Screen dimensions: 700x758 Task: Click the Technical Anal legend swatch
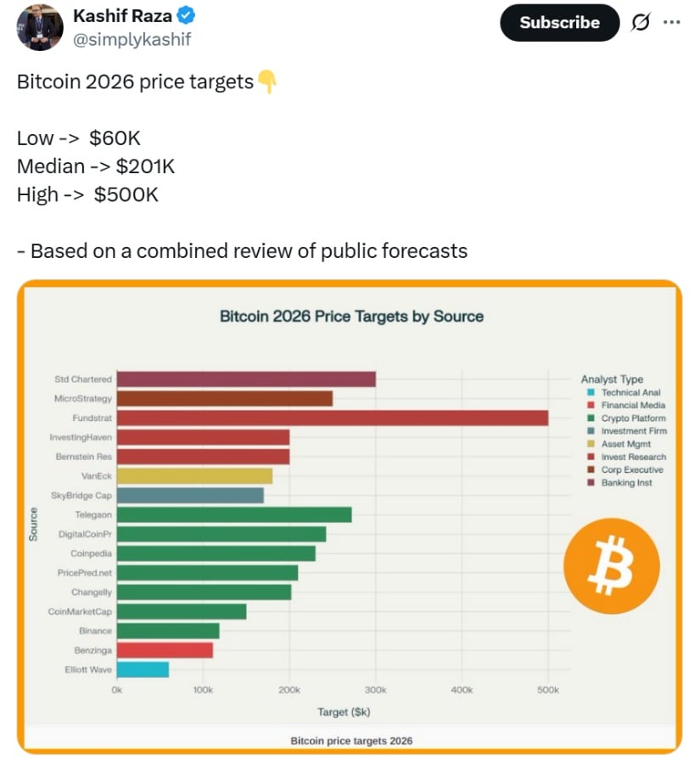(590, 393)
